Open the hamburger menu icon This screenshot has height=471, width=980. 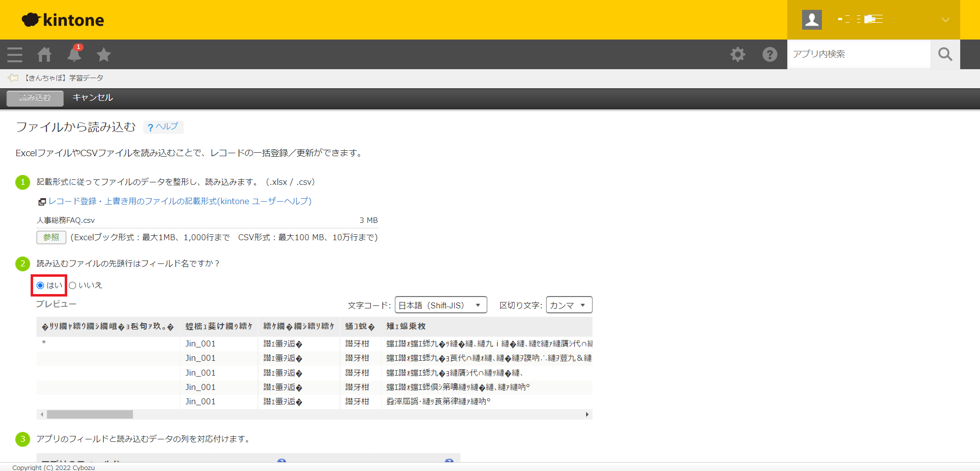15,54
